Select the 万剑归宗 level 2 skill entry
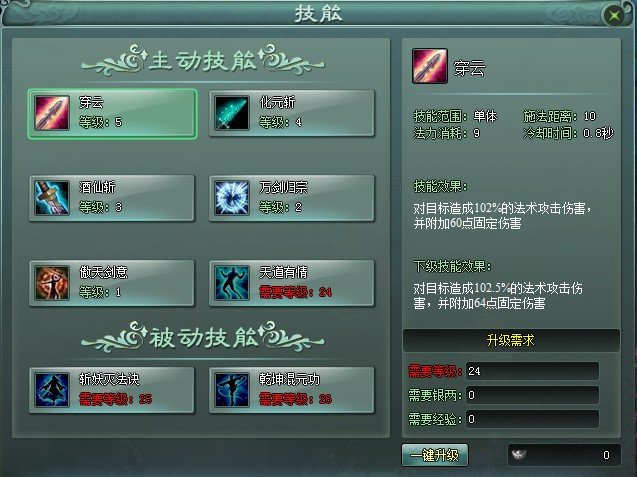The image size is (637, 477). [x=291, y=198]
